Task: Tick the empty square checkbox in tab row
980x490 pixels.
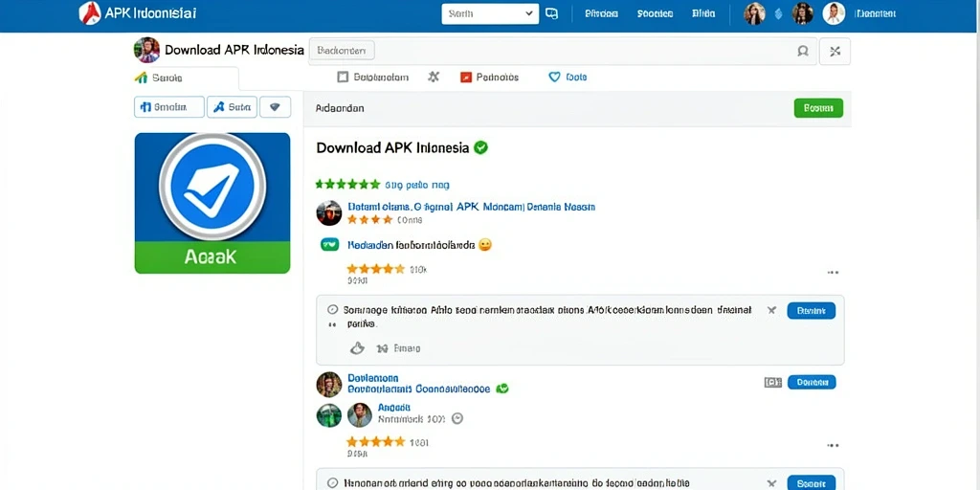Action: [343, 78]
